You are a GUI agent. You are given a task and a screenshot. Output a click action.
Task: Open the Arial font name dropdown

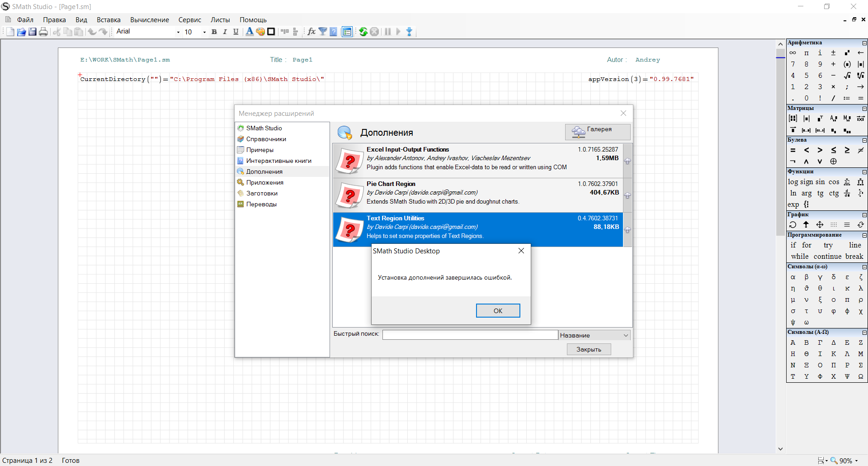tap(178, 32)
